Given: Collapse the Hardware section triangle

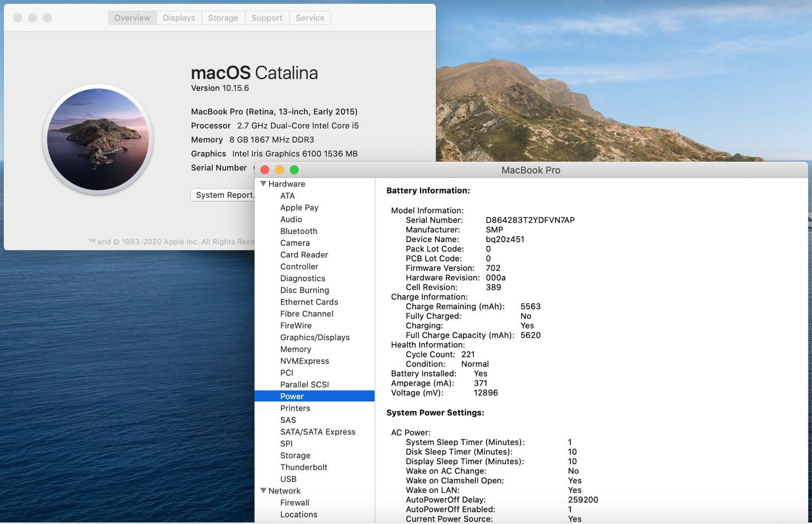Looking at the screenshot, I should click(x=263, y=184).
